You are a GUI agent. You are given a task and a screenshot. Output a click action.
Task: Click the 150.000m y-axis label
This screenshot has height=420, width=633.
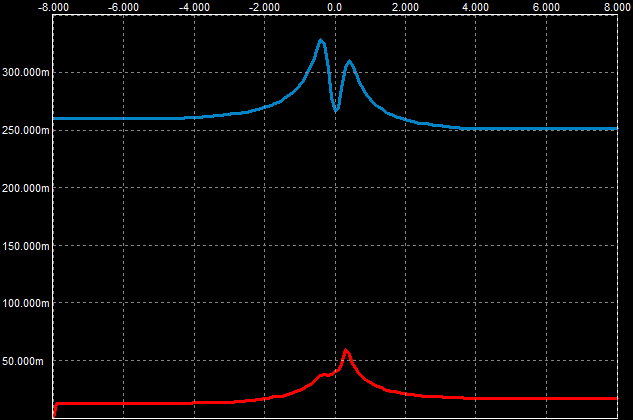tap(26, 246)
